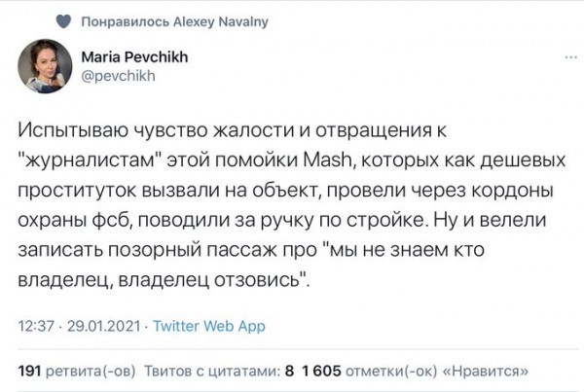Open the three-dot more options menu

tap(571, 57)
